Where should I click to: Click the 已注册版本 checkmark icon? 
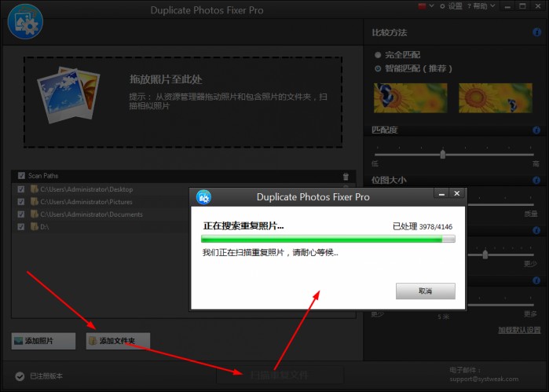(x=20, y=376)
